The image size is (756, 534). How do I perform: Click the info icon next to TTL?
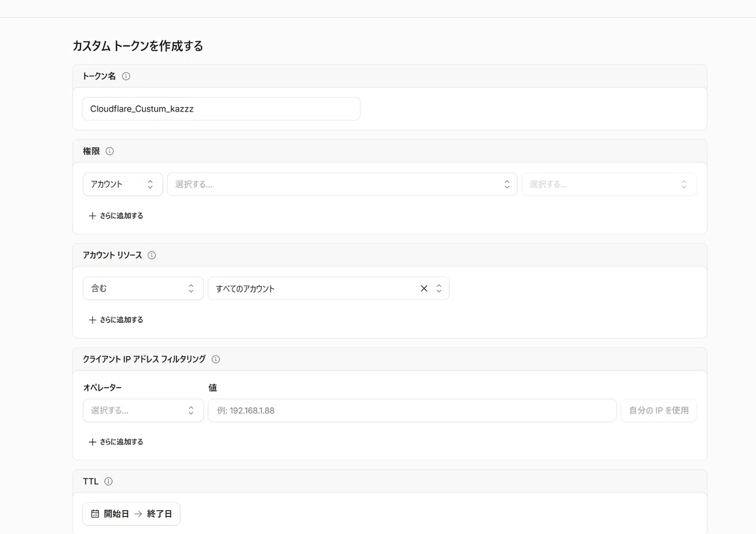[x=108, y=481]
